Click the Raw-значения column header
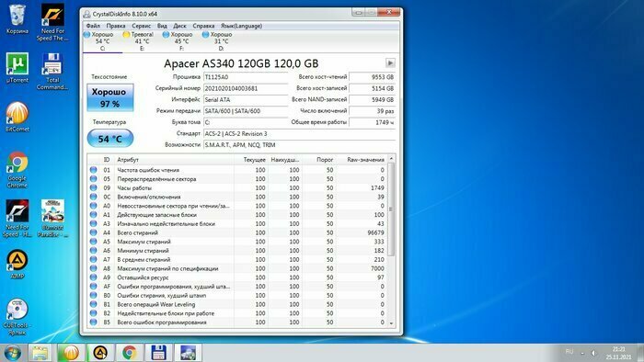Image resolution: width=644 pixels, height=362 pixels. pos(361,160)
